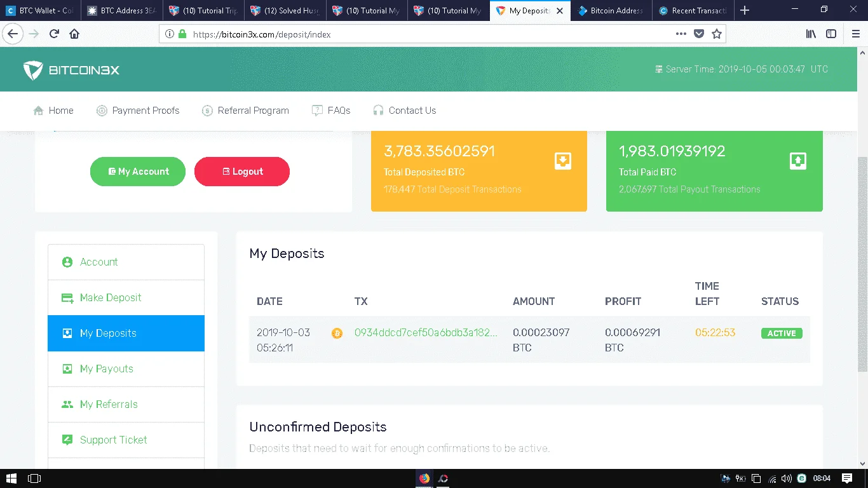Viewport: 868px width, 488px height.
Task: Click the Bitcoin coin icon in deposit row
Action: tap(337, 333)
